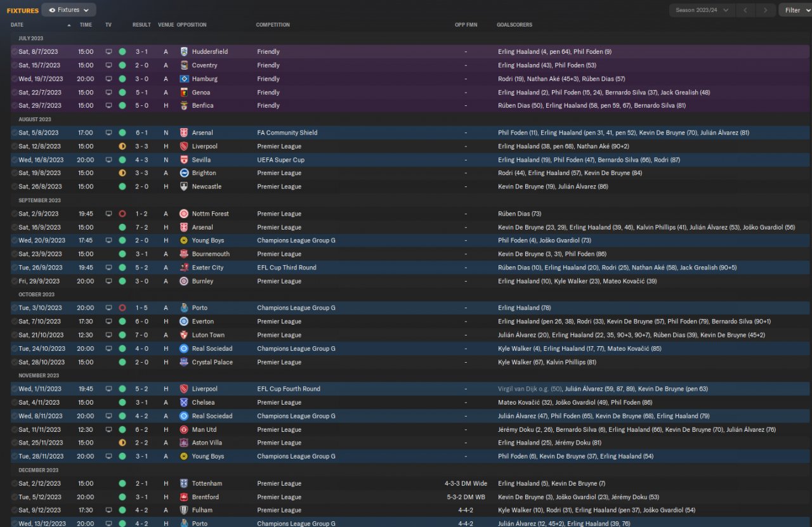Toggle the checkmark beside the Sat, 8/7/2023 fixture
812x527 pixels.
point(15,52)
